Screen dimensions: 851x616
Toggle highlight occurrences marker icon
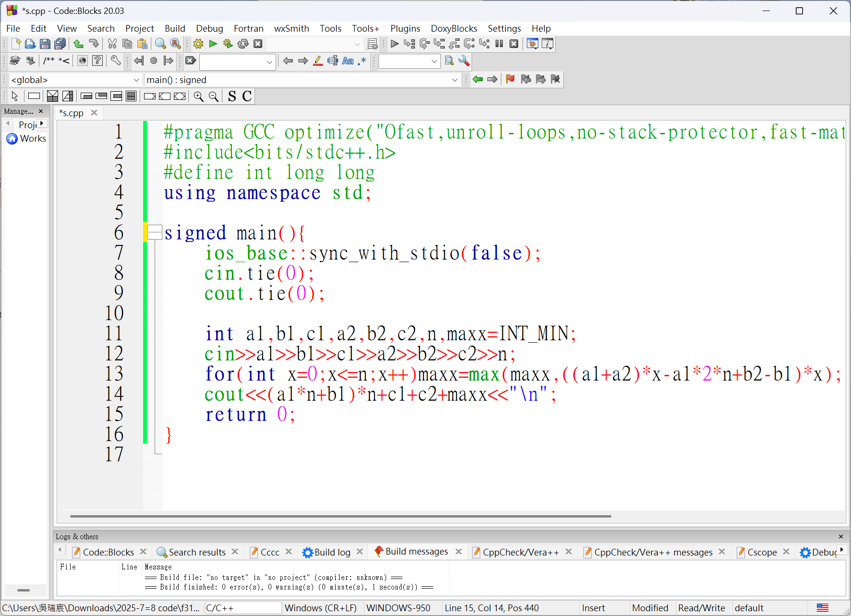coord(318,61)
